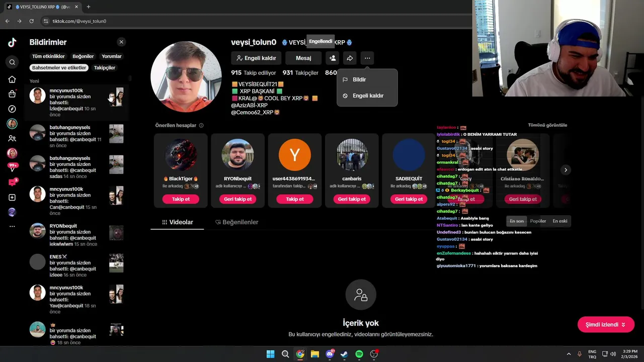The image size is (644, 362).
Task: Open batuhanguneysels notification ending sadas
Action: (78, 167)
